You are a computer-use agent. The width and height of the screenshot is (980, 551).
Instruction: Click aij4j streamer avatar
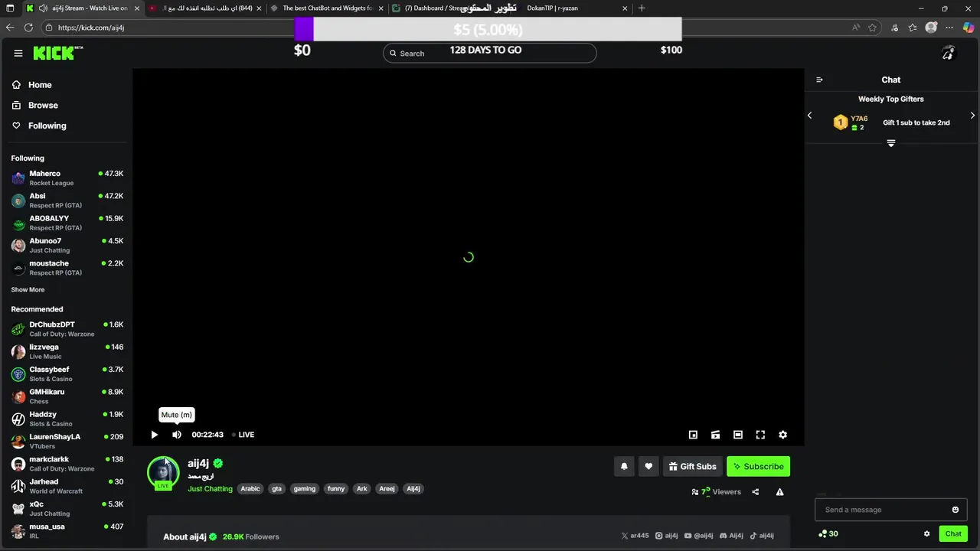click(x=163, y=472)
